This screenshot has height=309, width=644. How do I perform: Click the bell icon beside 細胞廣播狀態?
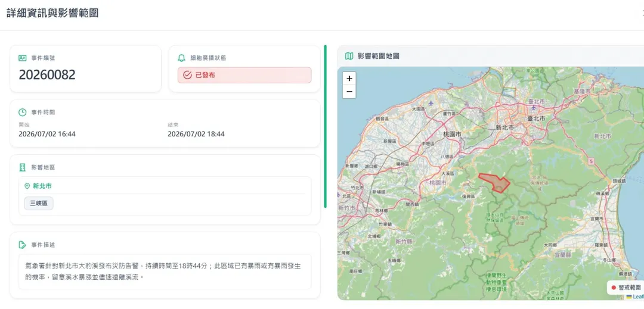[x=181, y=58]
